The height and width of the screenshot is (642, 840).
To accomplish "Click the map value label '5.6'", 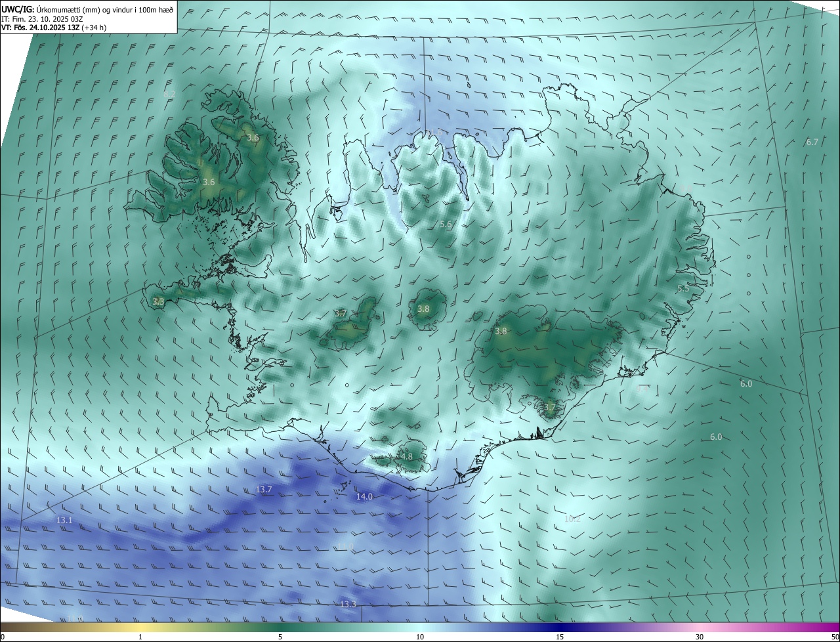I will click(446, 225).
